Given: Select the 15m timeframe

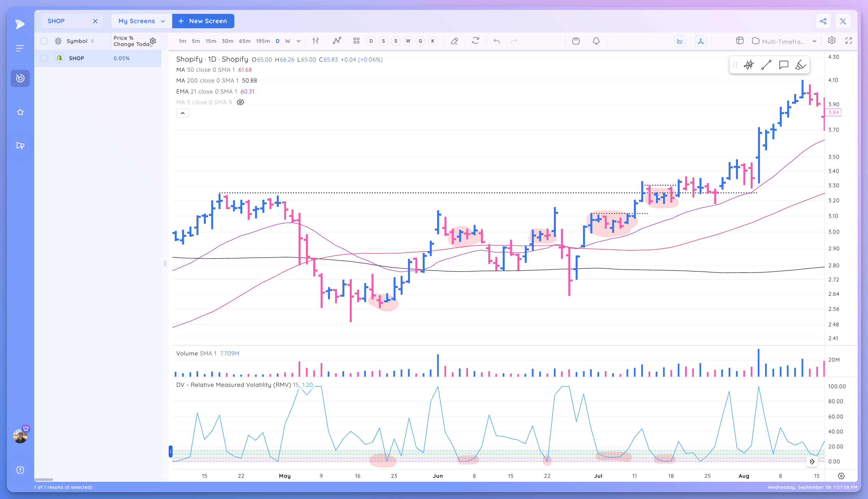Looking at the screenshot, I should (211, 41).
